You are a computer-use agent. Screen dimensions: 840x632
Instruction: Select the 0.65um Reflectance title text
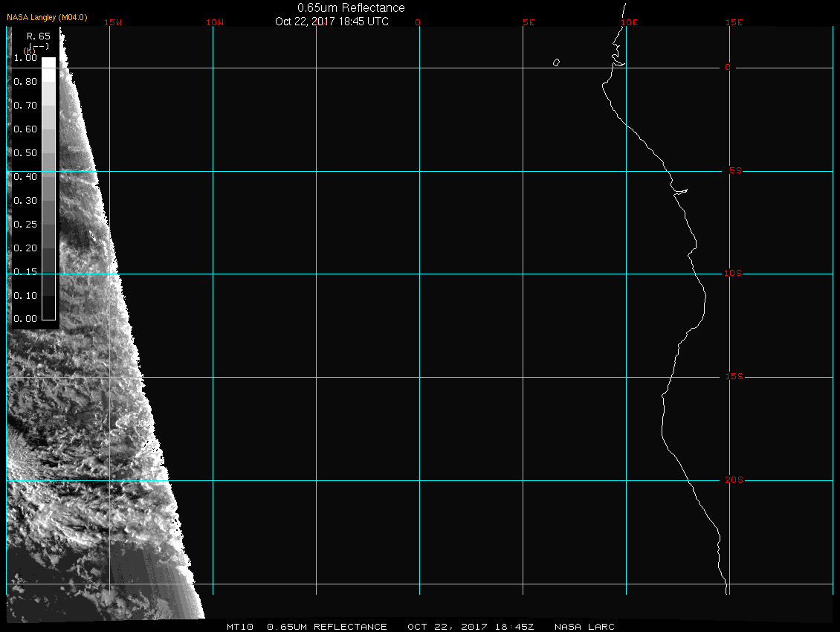point(351,7)
